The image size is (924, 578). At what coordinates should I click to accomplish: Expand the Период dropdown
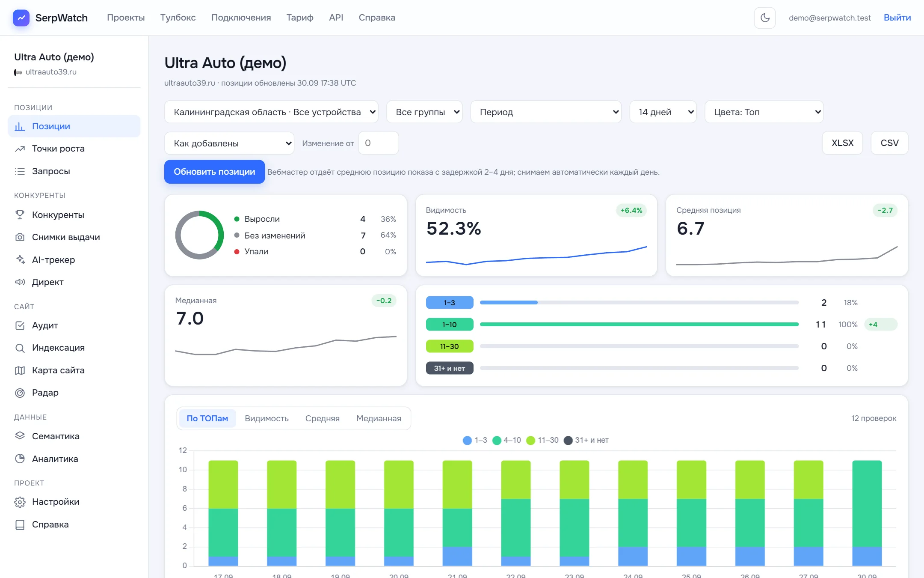pyautogui.click(x=546, y=112)
